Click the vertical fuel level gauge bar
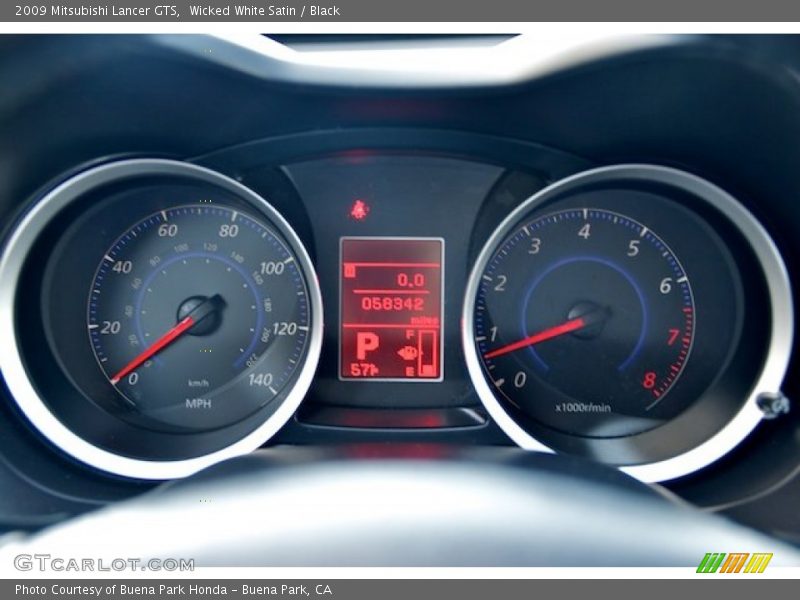The height and width of the screenshot is (600, 800). point(428,352)
